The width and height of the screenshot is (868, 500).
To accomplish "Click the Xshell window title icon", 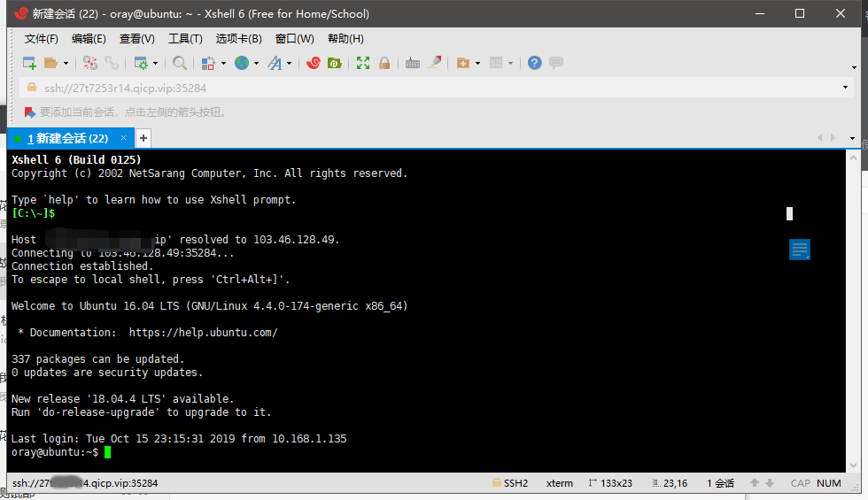I will tap(21, 14).
